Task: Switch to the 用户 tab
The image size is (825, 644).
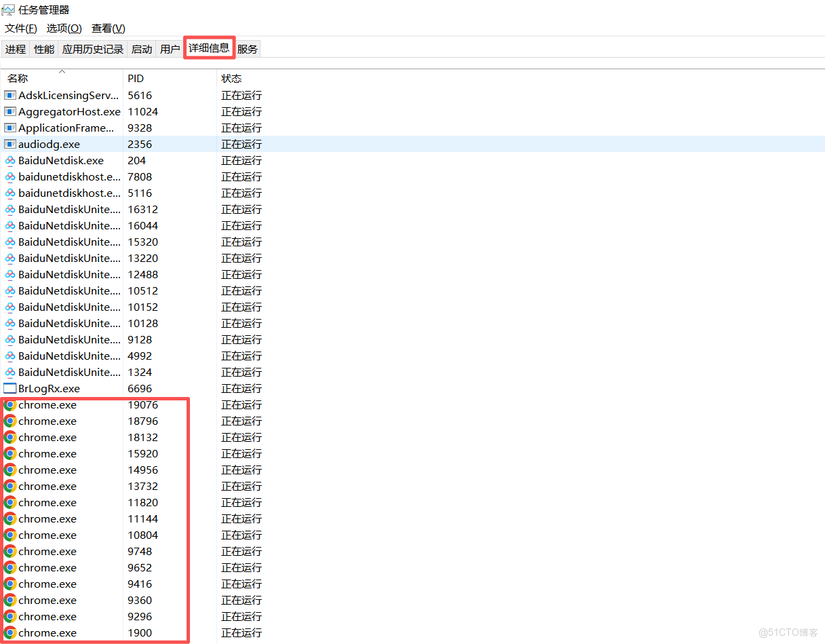Action: [x=170, y=49]
